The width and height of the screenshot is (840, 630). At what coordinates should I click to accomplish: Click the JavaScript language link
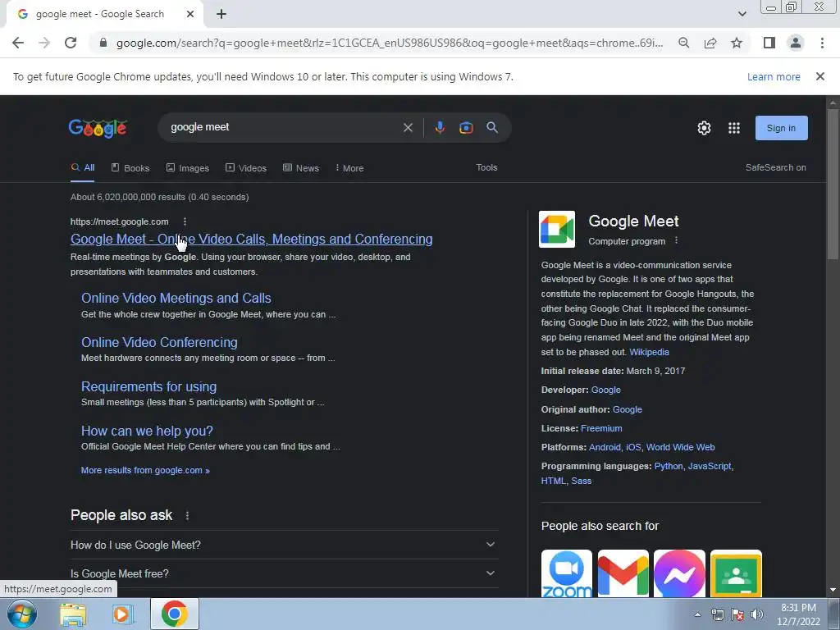coord(710,466)
